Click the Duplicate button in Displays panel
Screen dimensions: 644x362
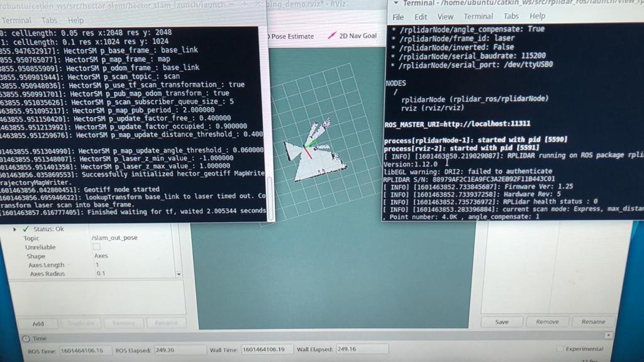(x=81, y=323)
